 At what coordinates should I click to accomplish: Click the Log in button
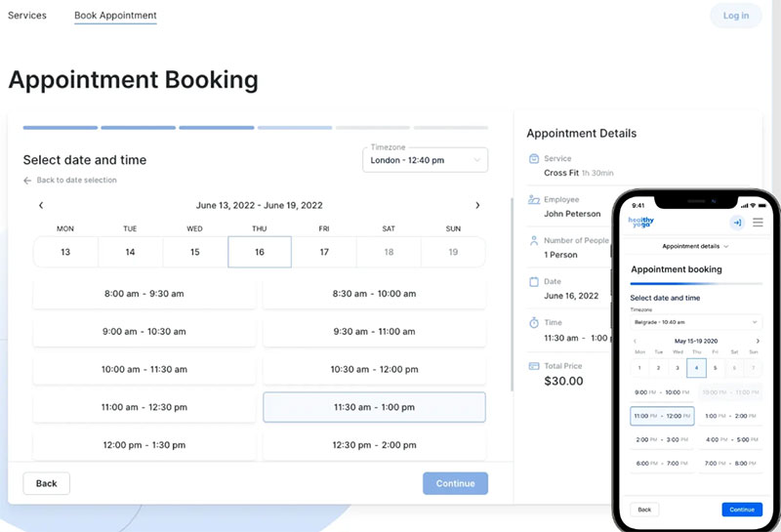coord(736,16)
